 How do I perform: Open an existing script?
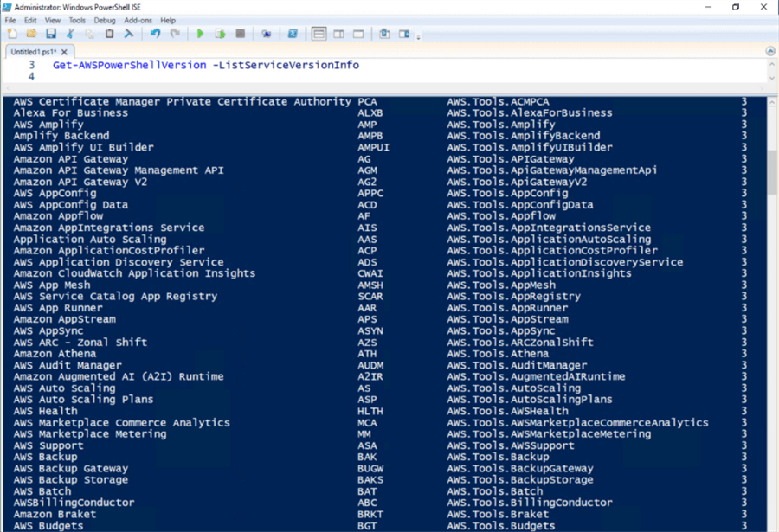29,32
